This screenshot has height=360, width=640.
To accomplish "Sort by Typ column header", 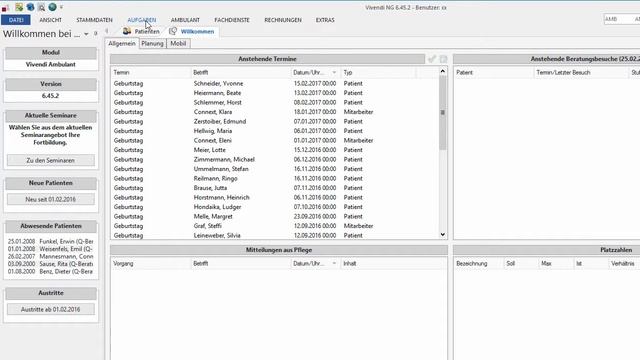I will 378,72.
